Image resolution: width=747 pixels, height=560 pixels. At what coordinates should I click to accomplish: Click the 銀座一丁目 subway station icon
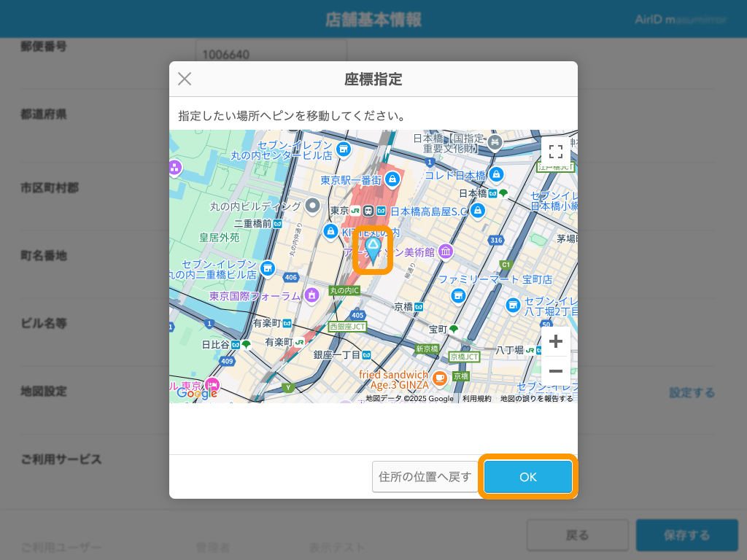[366, 355]
